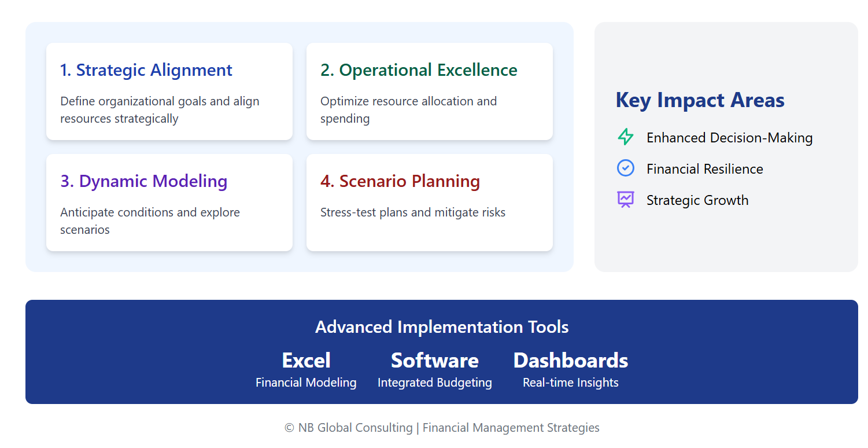The width and height of the screenshot is (868, 448).
Task: Click the Advanced Implementation Tools title
Action: click(x=442, y=327)
